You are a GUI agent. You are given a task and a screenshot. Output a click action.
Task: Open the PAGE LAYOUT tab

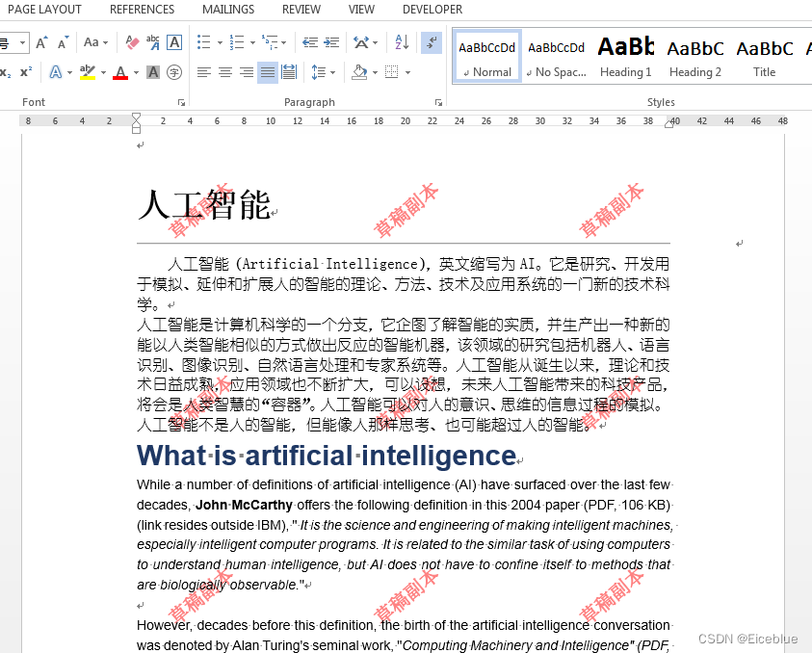(x=44, y=10)
